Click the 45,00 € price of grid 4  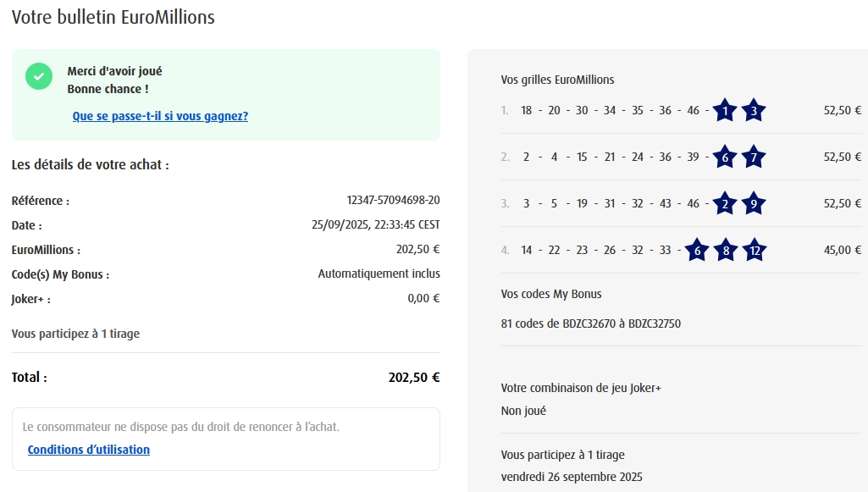point(843,250)
